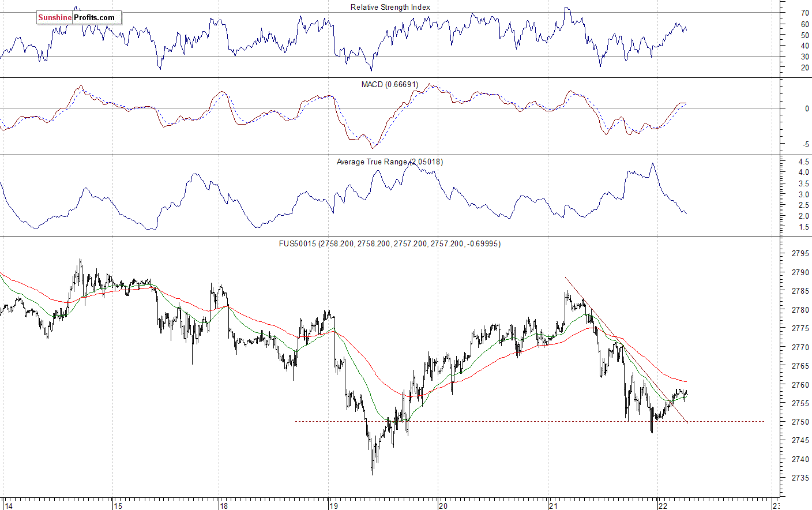Screen dimensions: 812x510
Task: Select the 50 label on RSI axis
Action: coord(805,35)
